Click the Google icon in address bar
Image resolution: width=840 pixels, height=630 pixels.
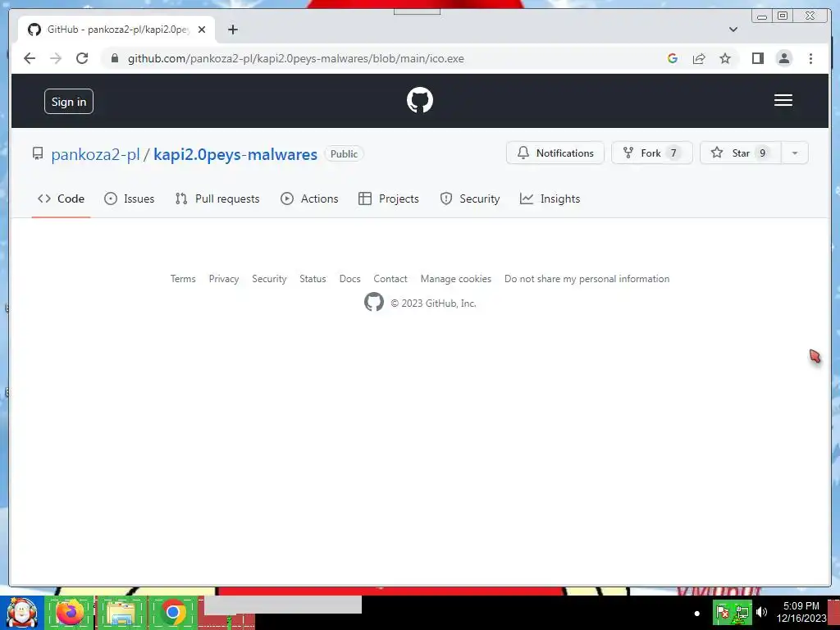673,58
